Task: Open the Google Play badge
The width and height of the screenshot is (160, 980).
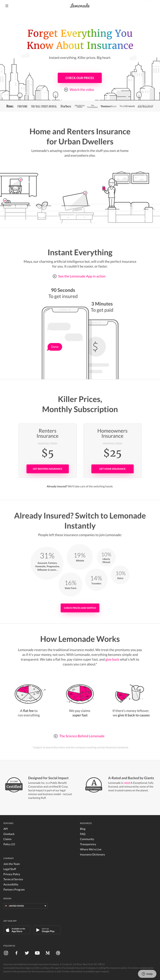Action: [x=47, y=929]
